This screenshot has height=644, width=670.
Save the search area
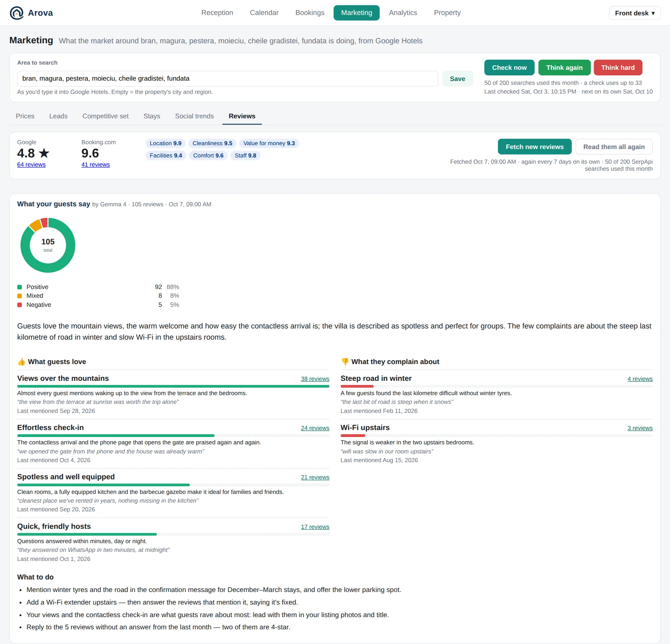click(x=457, y=79)
